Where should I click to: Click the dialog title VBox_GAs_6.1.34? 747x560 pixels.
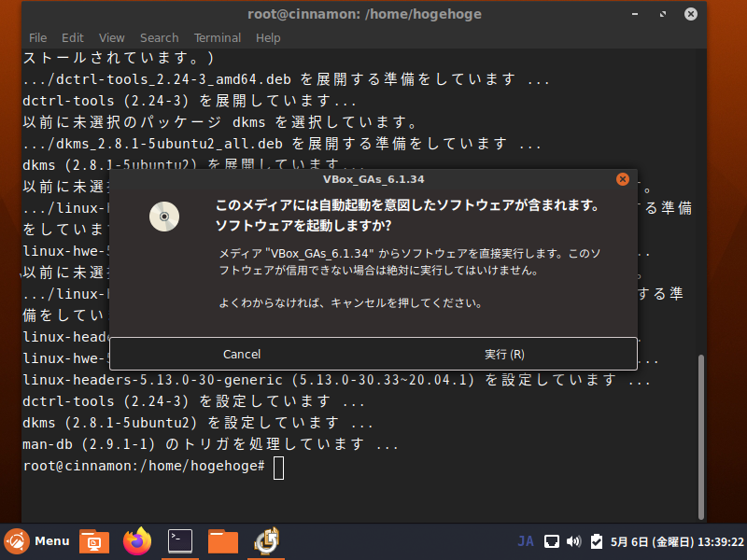pyautogui.click(x=373, y=179)
